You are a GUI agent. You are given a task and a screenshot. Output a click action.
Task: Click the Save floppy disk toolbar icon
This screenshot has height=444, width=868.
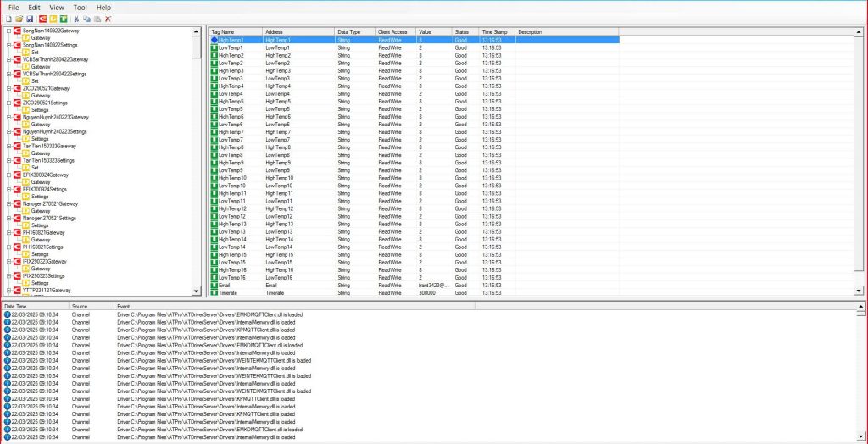click(x=30, y=19)
